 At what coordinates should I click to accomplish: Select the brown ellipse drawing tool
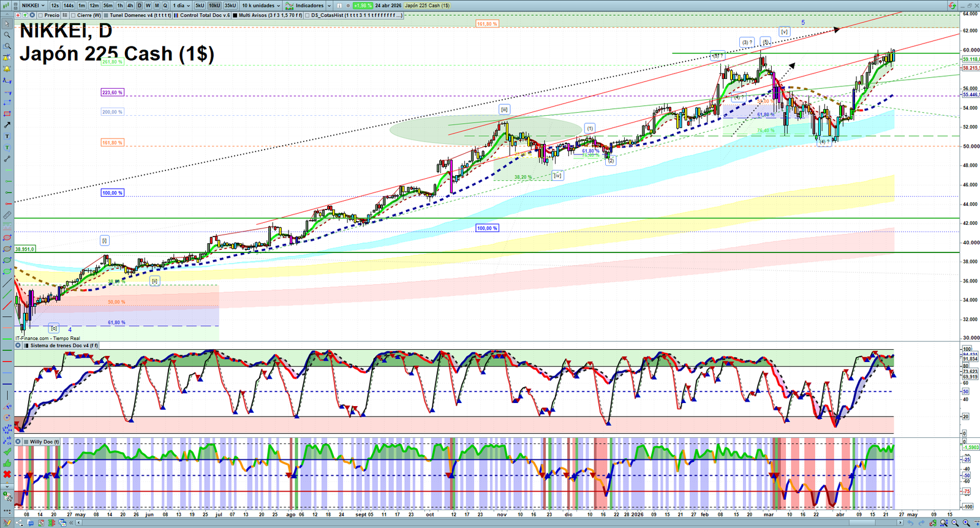coord(7,249)
